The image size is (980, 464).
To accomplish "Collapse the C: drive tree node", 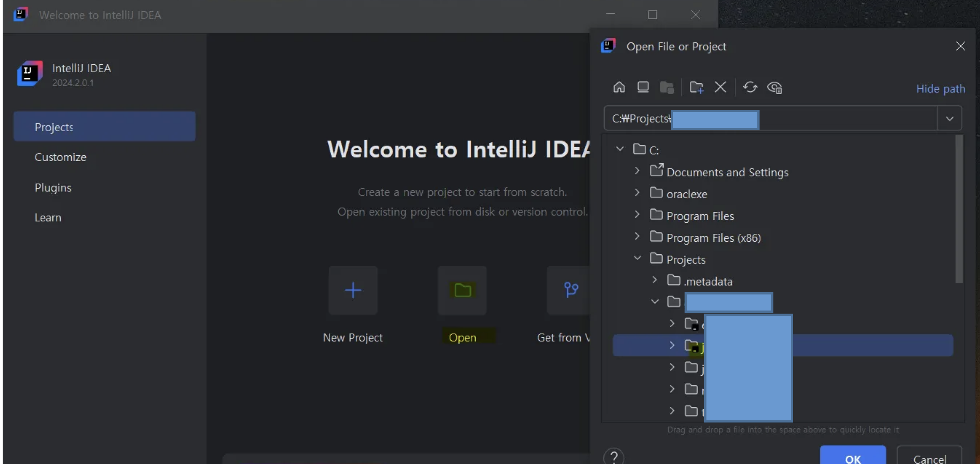I will click(x=620, y=149).
